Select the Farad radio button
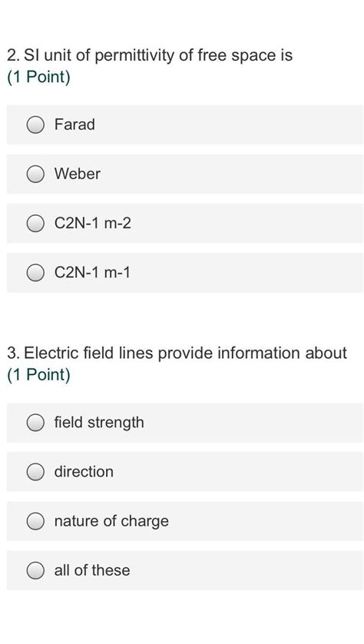The image size is (364, 644). point(35,124)
